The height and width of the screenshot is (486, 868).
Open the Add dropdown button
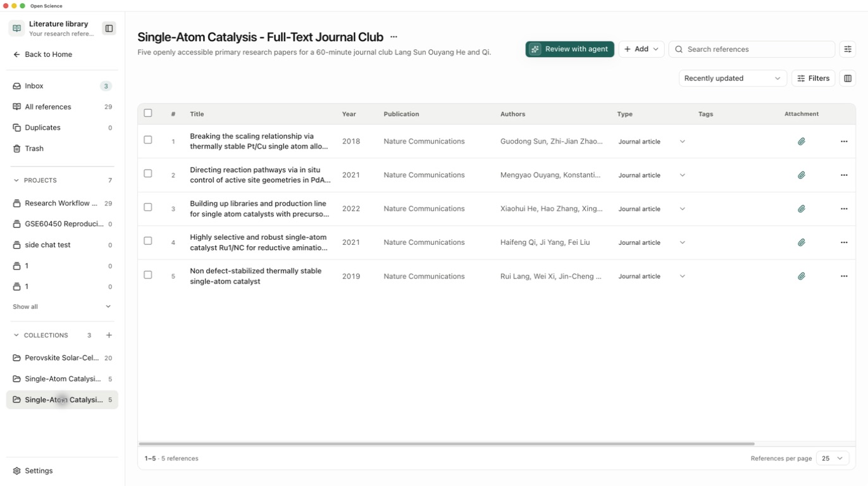642,49
